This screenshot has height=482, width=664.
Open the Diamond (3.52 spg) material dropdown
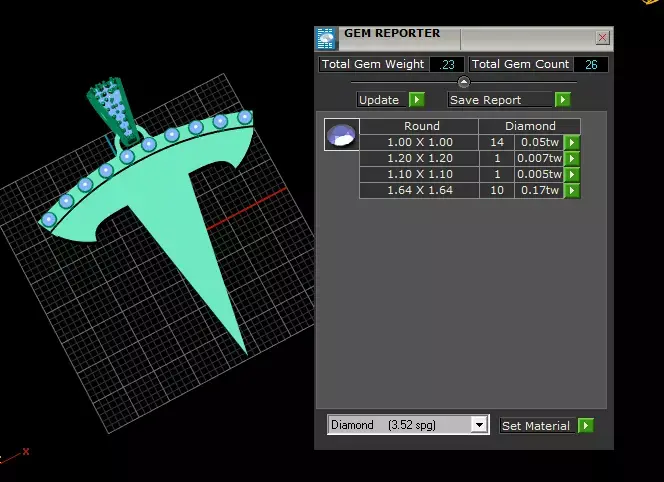click(x=408, y=425)
